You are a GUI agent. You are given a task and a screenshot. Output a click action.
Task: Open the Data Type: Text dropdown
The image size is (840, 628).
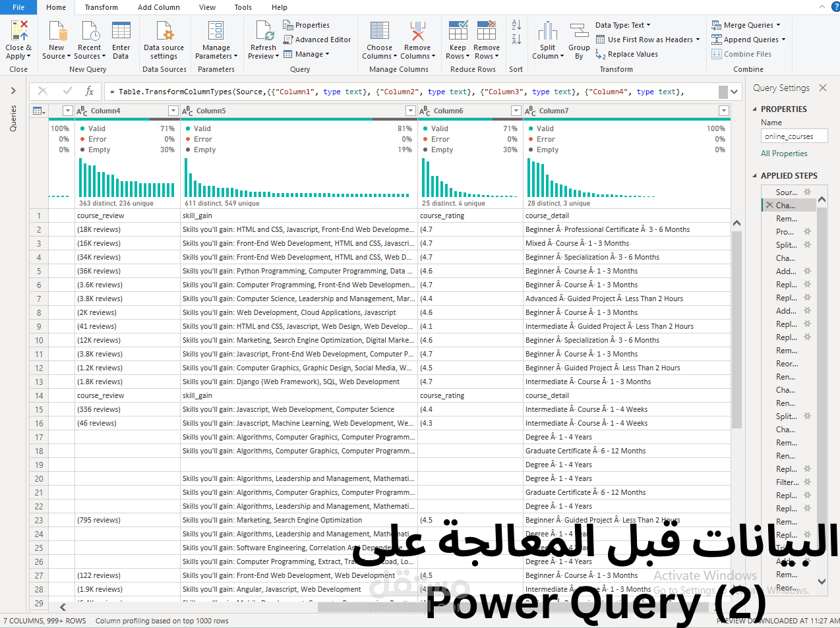pos(623,25)
